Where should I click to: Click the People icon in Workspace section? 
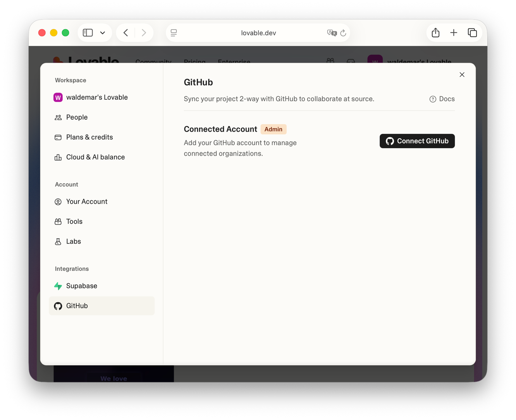[x=58, y=117]
